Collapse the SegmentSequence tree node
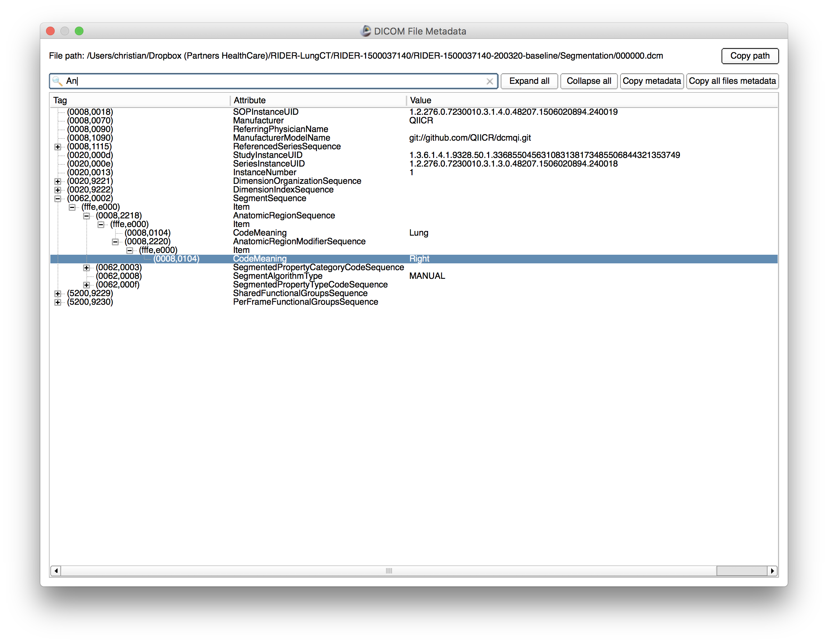This screenshot has height=644, width=828. point(58,198)
